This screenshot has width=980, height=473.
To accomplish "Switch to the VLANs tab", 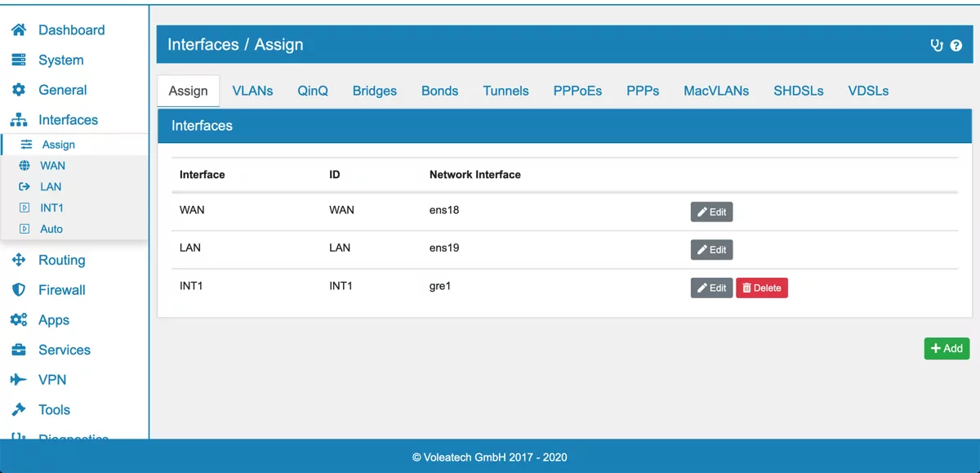I will tap(252, 91).
